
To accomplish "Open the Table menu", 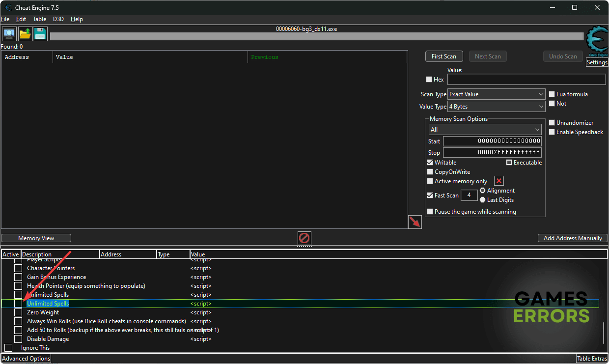I will coord(39,19).
